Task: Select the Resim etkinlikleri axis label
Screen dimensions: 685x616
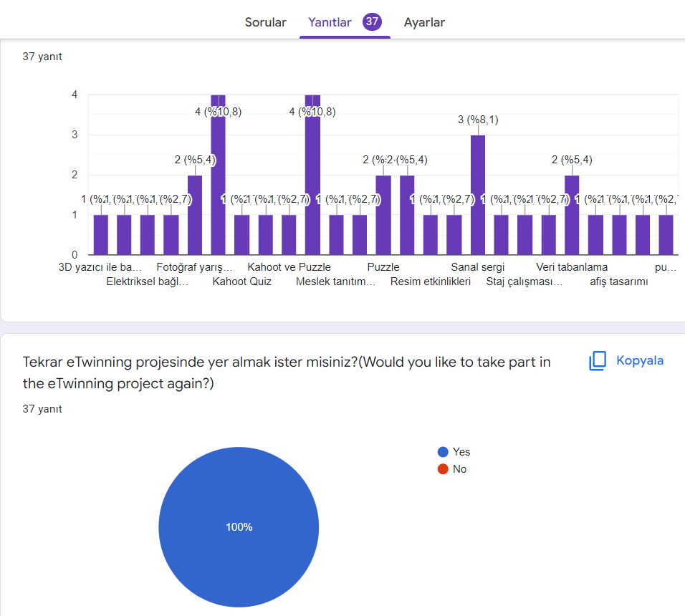Action: click(430, 281)
